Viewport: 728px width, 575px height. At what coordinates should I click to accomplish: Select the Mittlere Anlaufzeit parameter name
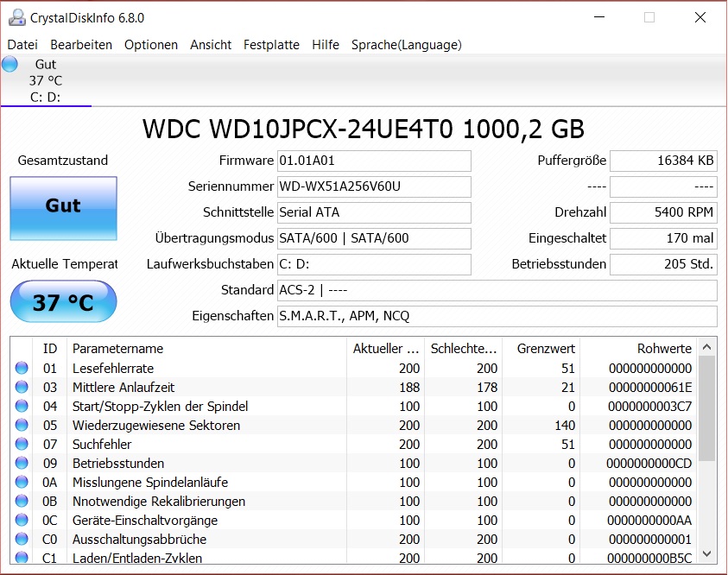123,388
